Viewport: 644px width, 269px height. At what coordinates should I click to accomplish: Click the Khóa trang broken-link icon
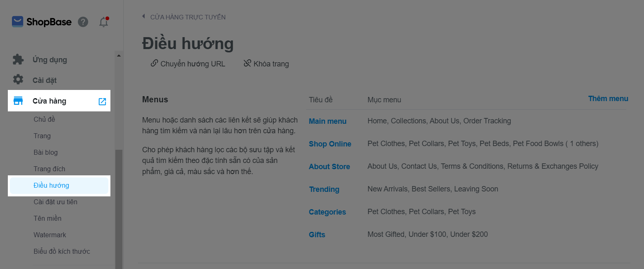(247, 64)
